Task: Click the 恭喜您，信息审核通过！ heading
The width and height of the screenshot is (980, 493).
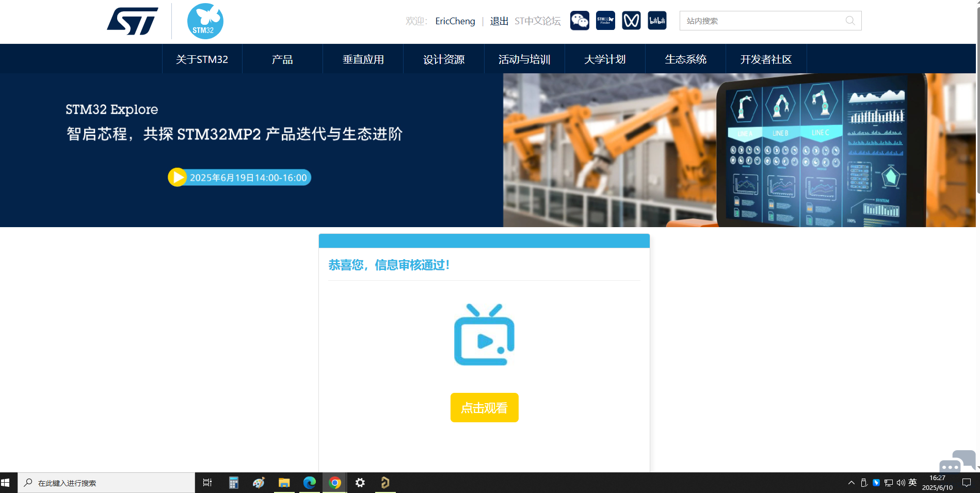Action: [x=389, y=265]
